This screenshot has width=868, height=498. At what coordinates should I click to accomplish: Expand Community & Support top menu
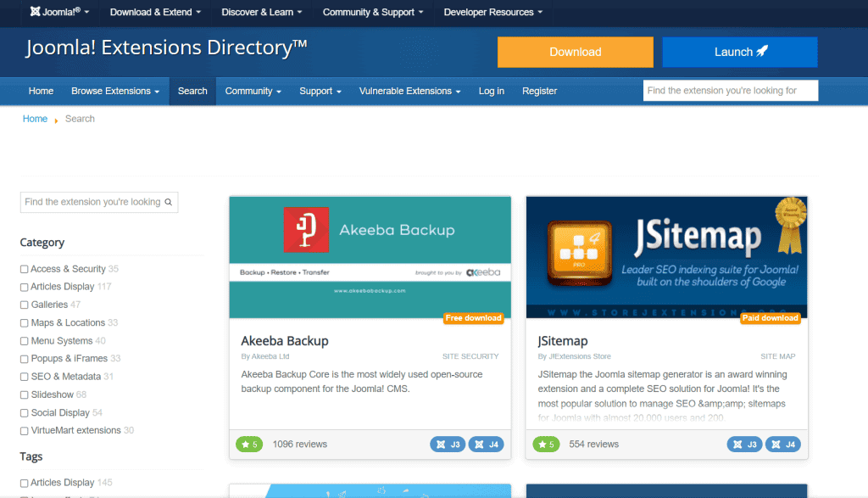(373, 12)
